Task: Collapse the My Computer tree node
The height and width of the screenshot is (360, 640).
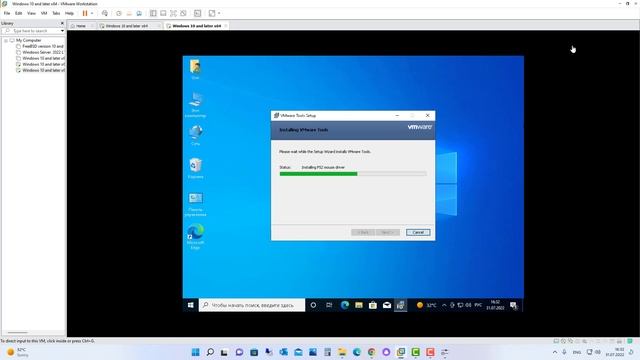Action: click(x=6, y=40)
